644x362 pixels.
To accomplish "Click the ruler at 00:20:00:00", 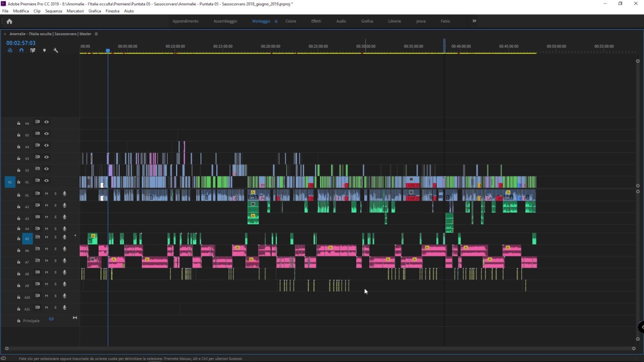I will click(271, 46).
